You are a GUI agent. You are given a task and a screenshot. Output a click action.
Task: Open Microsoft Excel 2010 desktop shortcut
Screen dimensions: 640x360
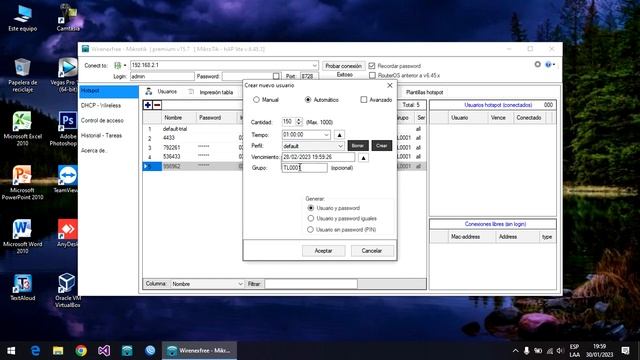22,129
